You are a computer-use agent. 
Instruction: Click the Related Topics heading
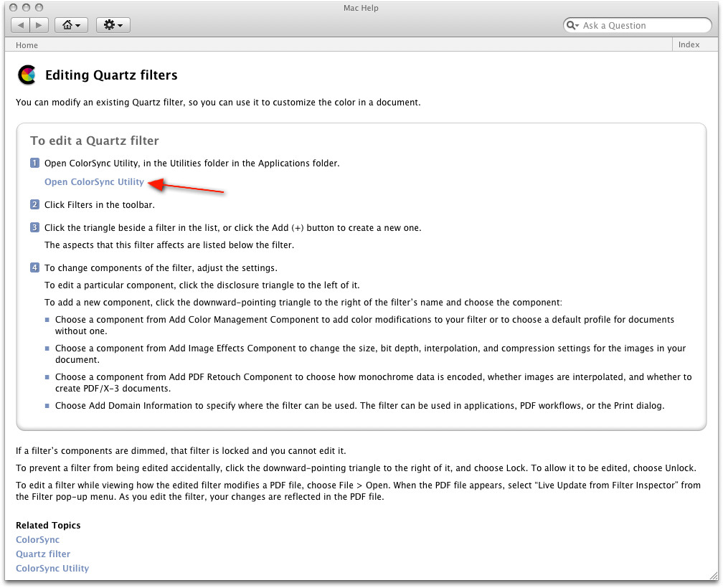(48, 526)
